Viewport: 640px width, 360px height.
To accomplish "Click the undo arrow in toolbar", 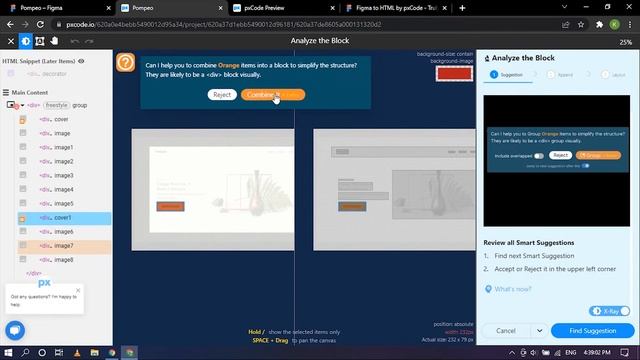I will point(74,41).
